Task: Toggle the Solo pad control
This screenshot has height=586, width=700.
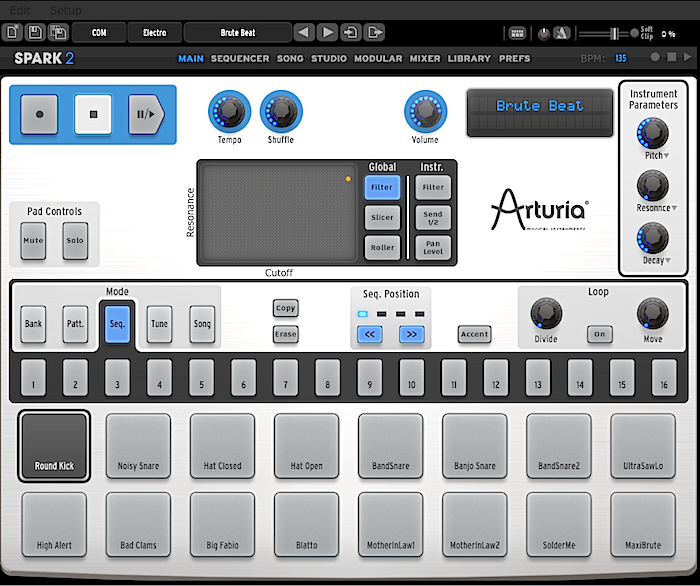Action: click(x=76, y=241)
